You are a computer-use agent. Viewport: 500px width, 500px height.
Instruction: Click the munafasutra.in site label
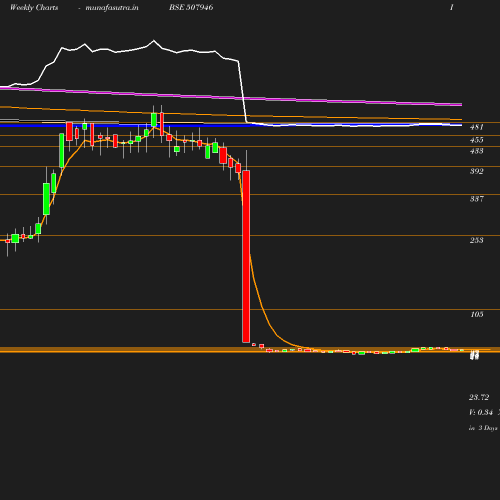coord(112,7)
